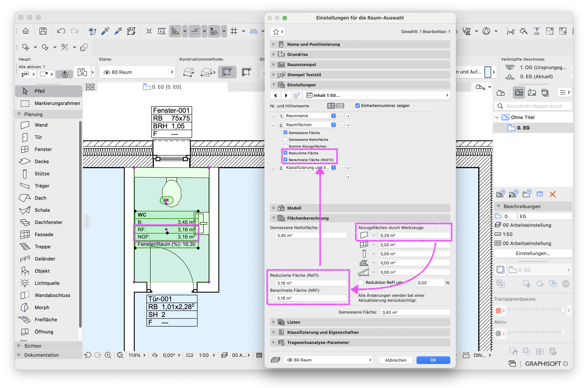Click Einstellungen... button in navigator
The width and height of the screenshot is (588, 388).
(533, 253)
